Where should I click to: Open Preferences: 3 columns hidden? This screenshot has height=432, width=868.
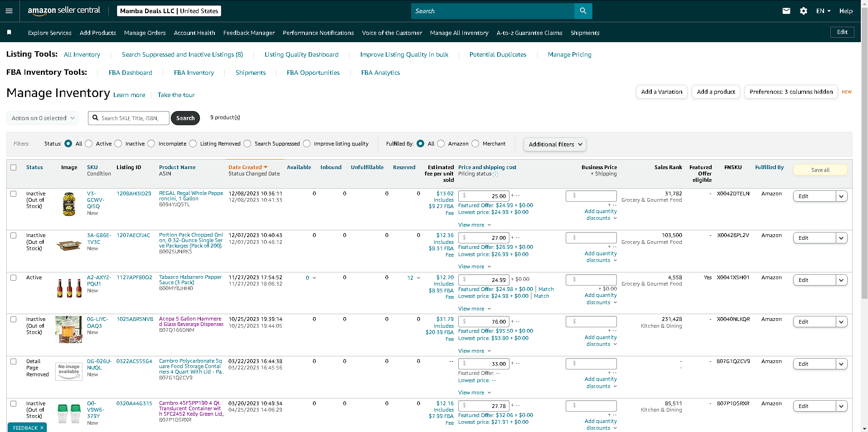tap(791, 92)
